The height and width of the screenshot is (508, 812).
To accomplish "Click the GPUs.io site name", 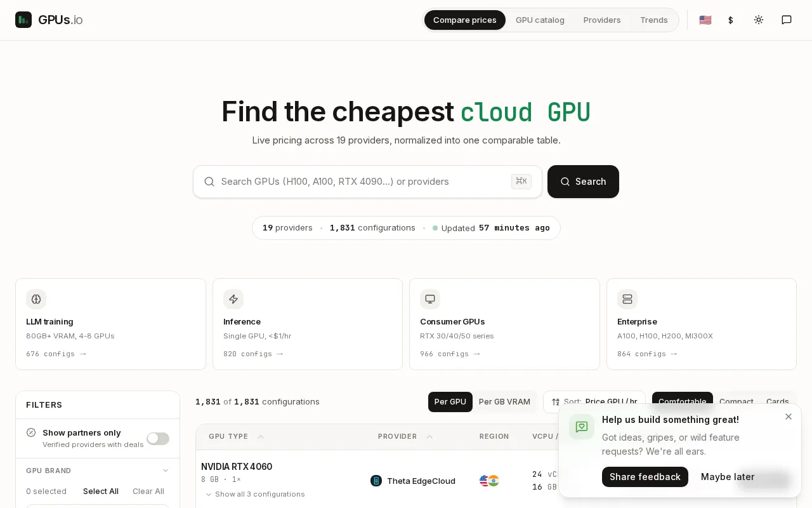I will coord(60,20).
